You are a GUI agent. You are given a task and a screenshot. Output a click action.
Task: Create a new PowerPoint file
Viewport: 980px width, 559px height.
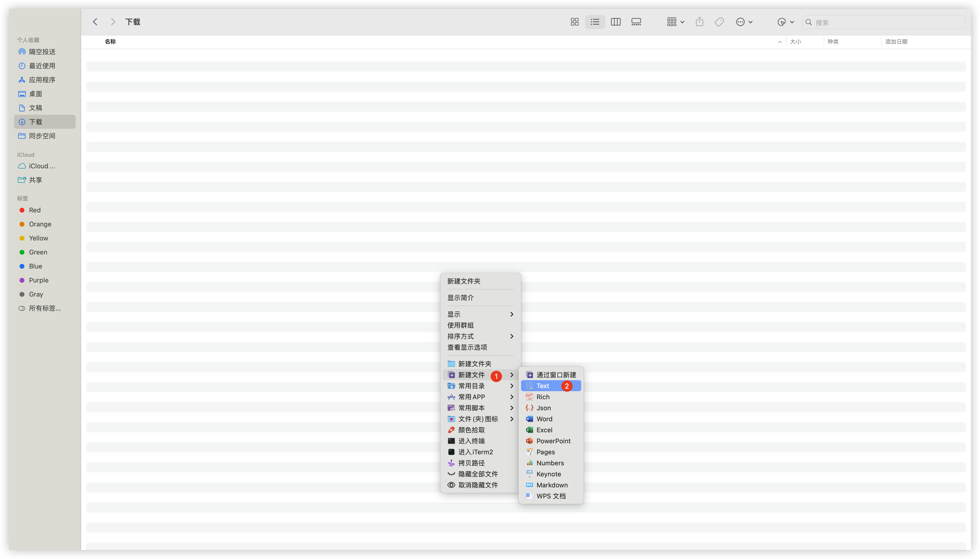553,441
